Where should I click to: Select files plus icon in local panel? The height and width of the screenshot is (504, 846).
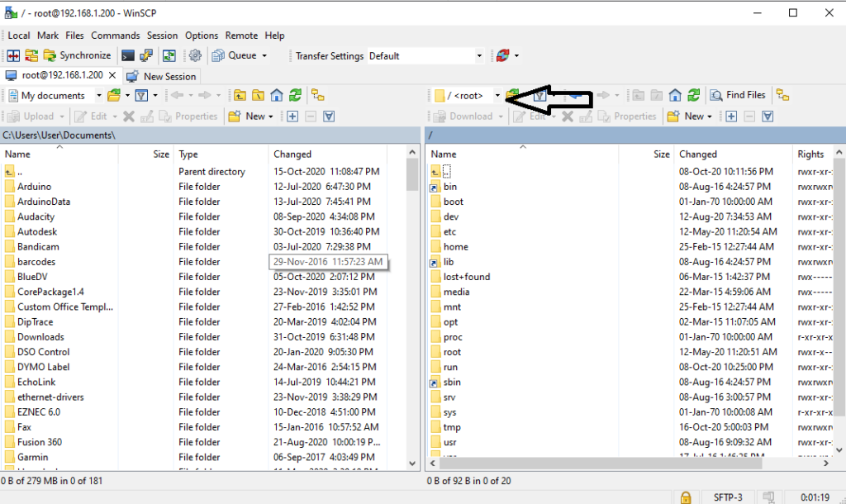[292, 116]
